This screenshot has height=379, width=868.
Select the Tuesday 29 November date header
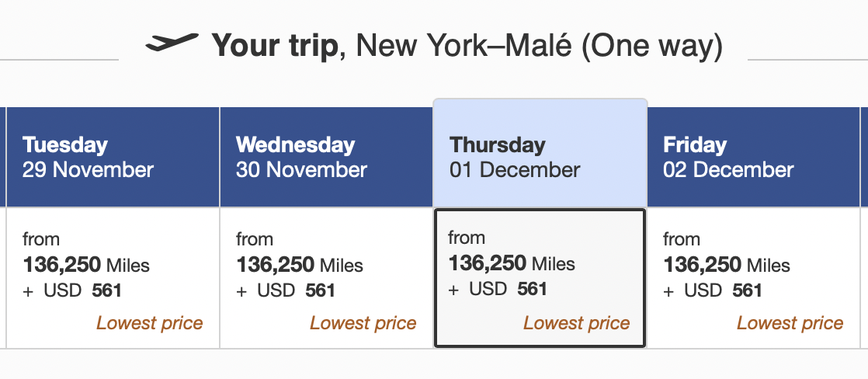point(113,157)
